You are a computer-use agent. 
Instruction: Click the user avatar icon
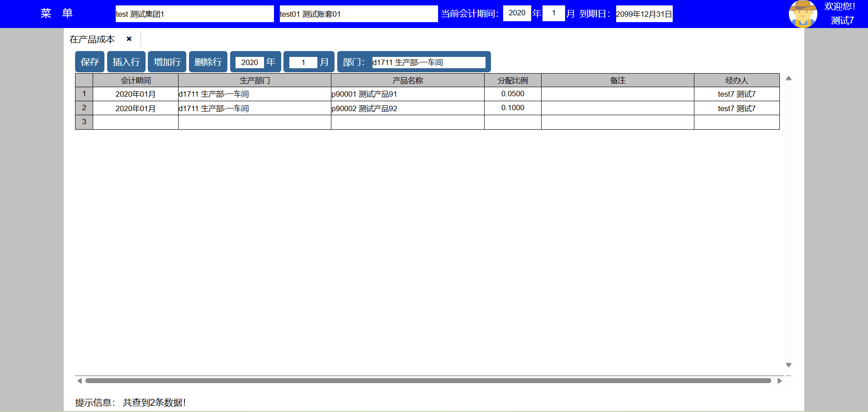coord(802,14)
